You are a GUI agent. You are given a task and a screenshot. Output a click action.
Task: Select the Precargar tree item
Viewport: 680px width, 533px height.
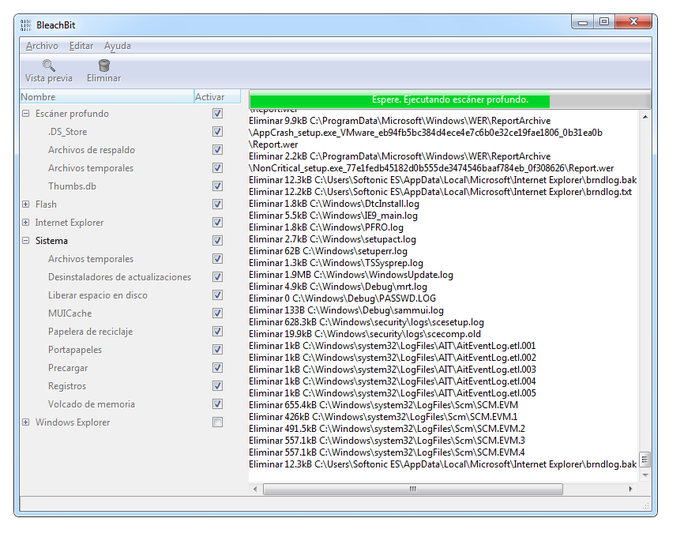point(68,368)
